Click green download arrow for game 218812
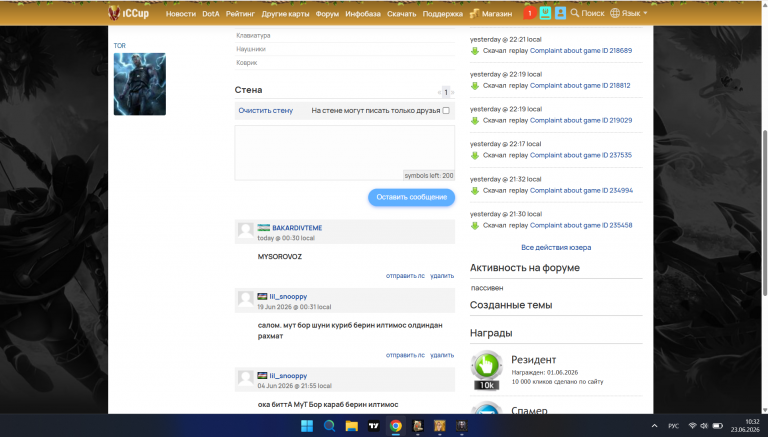 [x=475, y=86]
